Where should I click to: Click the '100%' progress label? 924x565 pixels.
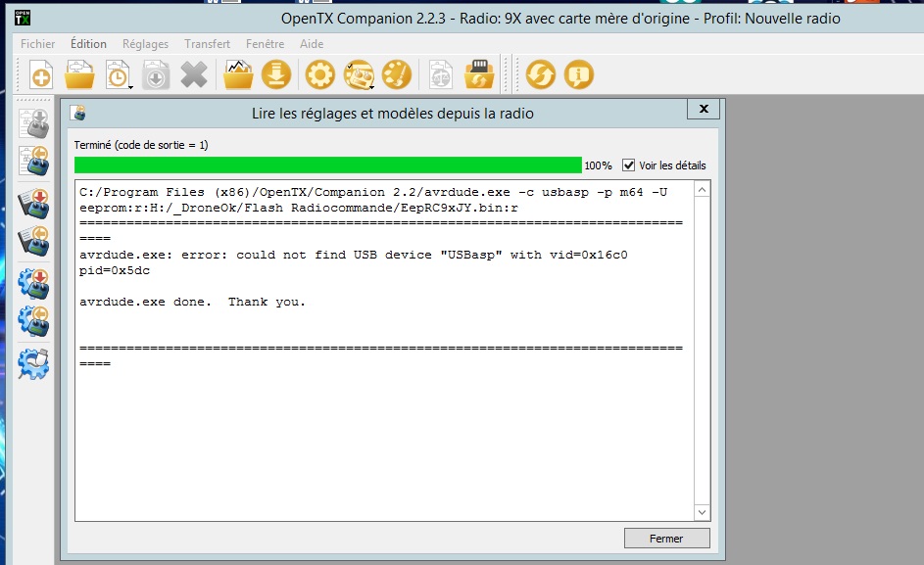coord(598,165)
